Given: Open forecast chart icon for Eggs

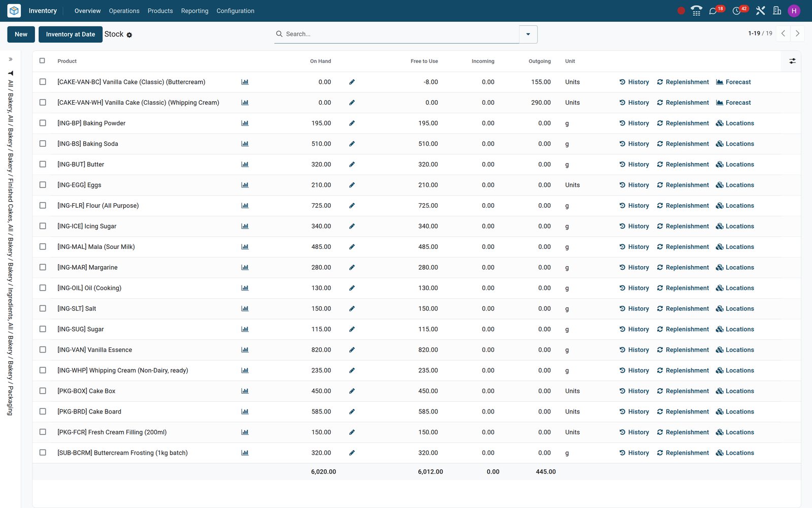Looking at the screenshot, I should coord(245,185).
